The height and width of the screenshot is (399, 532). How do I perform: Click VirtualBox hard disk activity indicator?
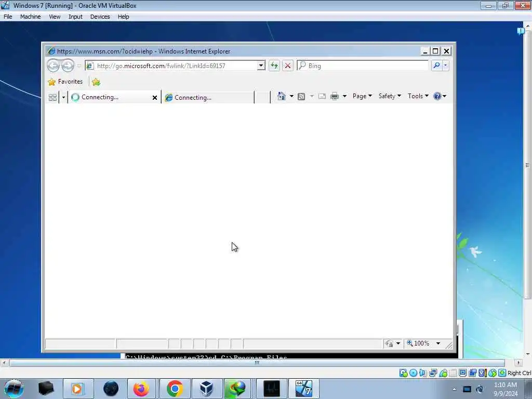(403, 373)
